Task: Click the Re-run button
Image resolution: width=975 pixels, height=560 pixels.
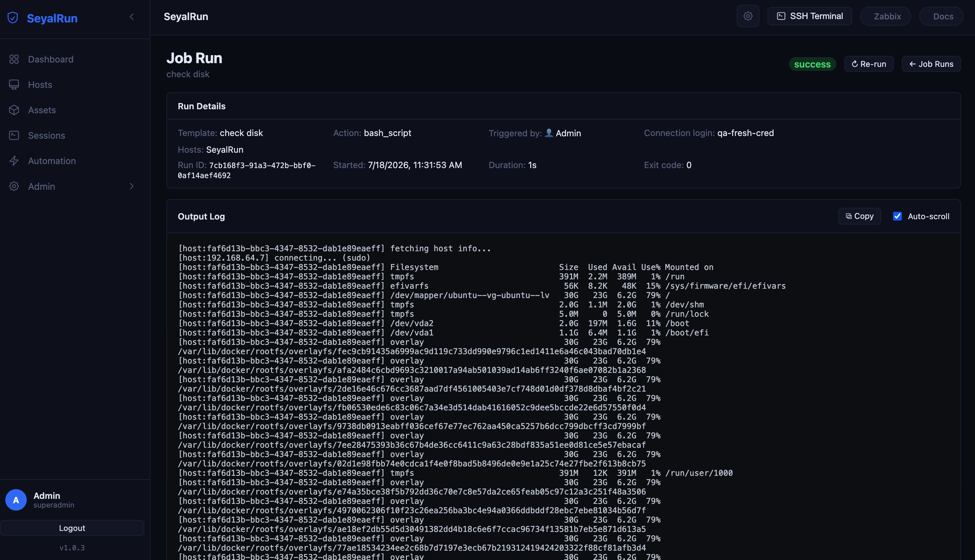Action: [868, 64]
